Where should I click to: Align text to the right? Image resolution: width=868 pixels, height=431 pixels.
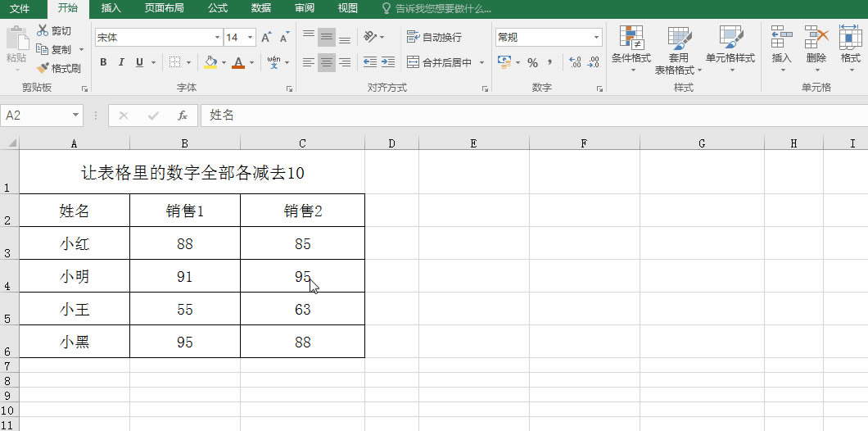click(344, 62)
